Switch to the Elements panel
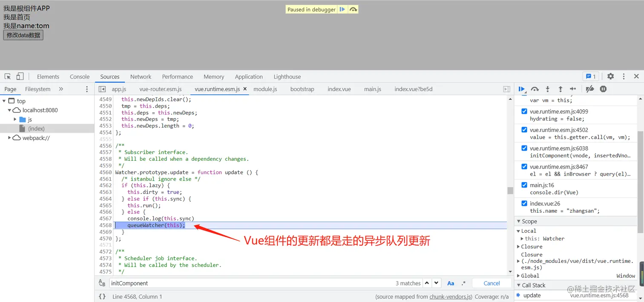 (48, 77)
